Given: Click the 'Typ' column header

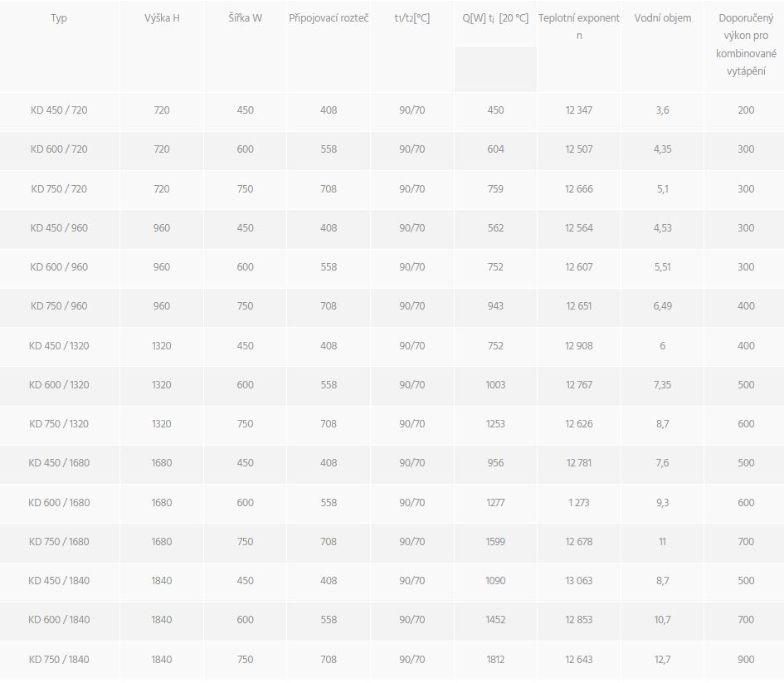Looking at the screenshot, I should 59,18.
